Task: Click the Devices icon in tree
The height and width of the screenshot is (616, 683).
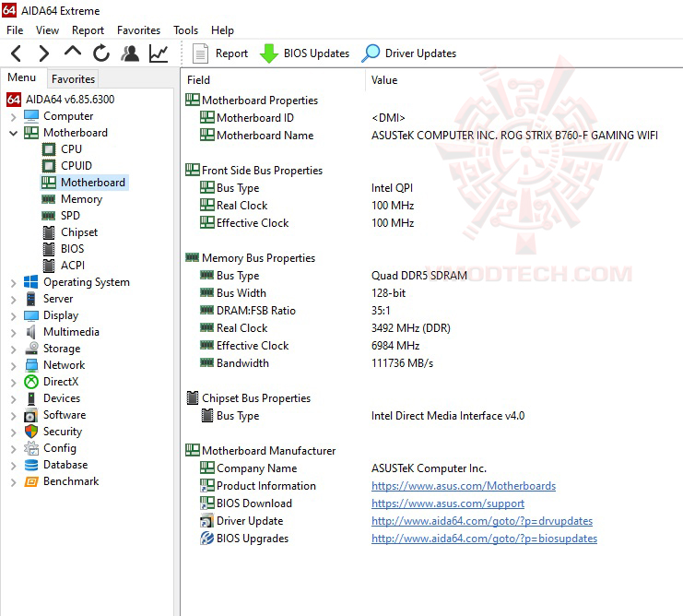Action: (x=31, y=398)
